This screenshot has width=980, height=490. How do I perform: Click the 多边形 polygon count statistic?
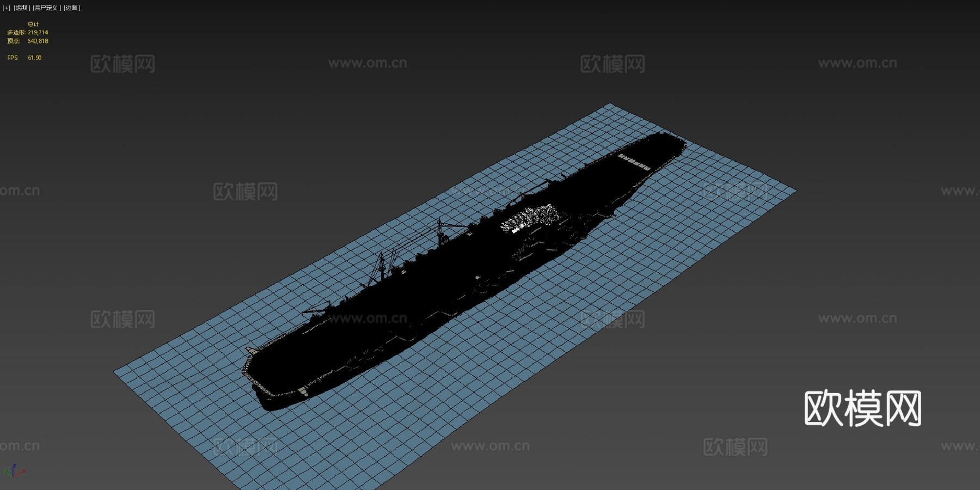pyautogui.click(x=26, y=32)
